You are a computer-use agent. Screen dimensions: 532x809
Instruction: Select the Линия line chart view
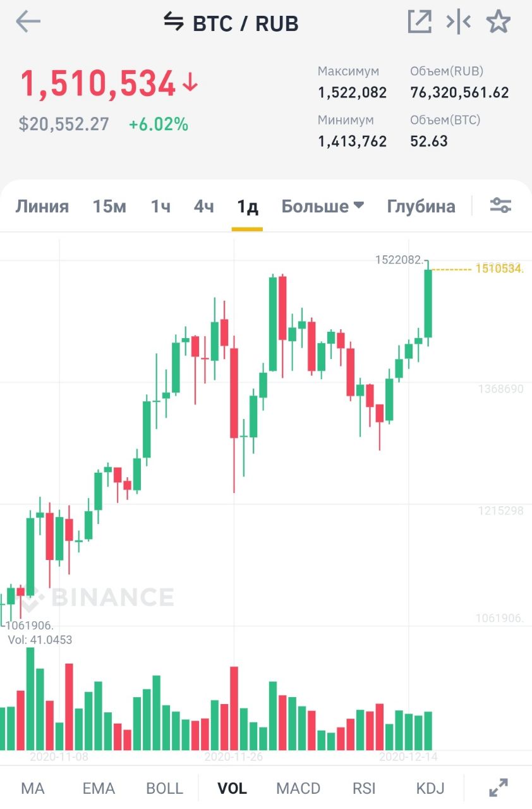pos(42,207)
